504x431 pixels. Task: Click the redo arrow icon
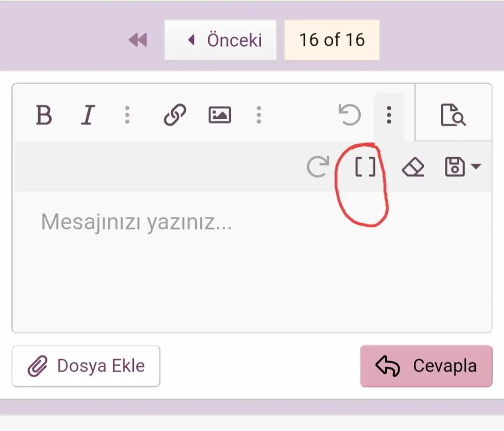[317, 167]
